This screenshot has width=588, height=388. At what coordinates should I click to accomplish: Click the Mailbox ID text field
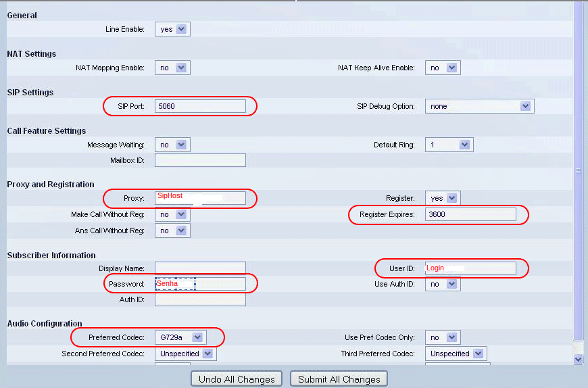[x=200, y=160]
